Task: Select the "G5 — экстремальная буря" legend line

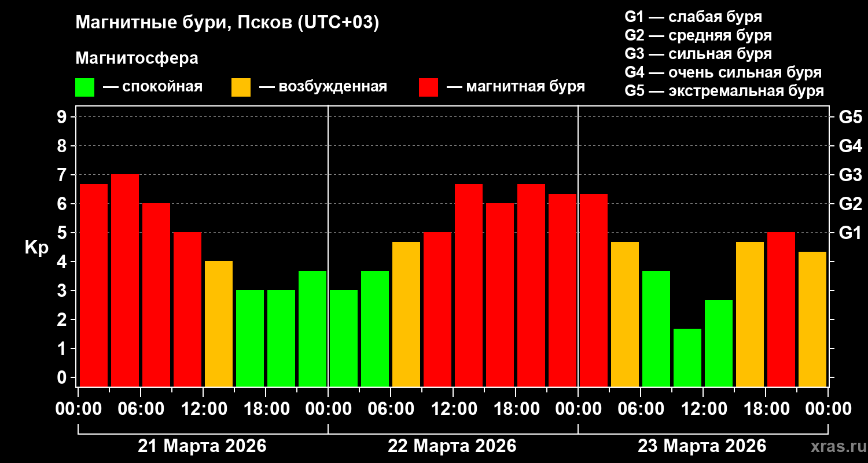Action: (x=724, y=91)
